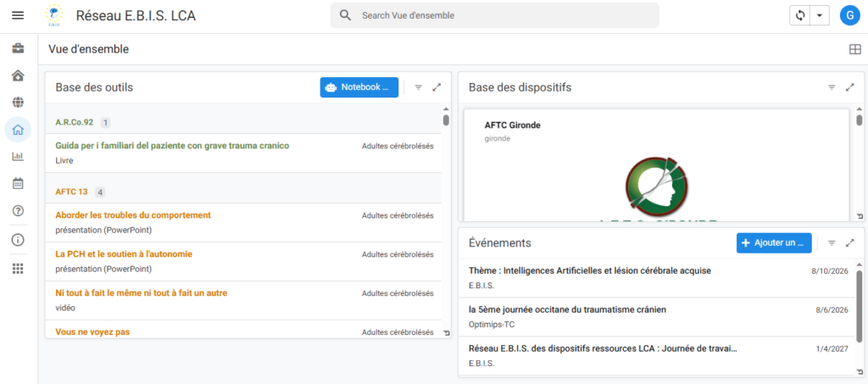Expand the Base des outils panel
This screenshot has height=384, width=868.
[437, 87]
